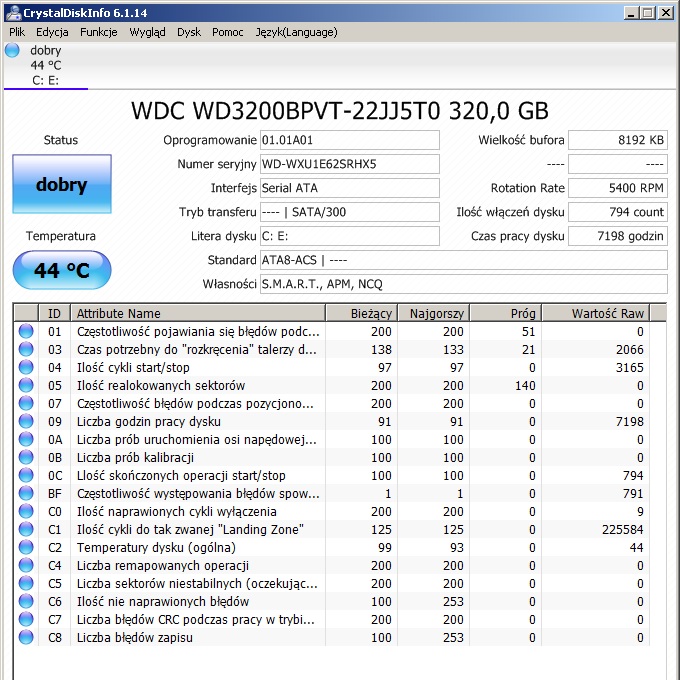Select row 'Temperatury dysku (ogólna)'

(x=332, y=547)
